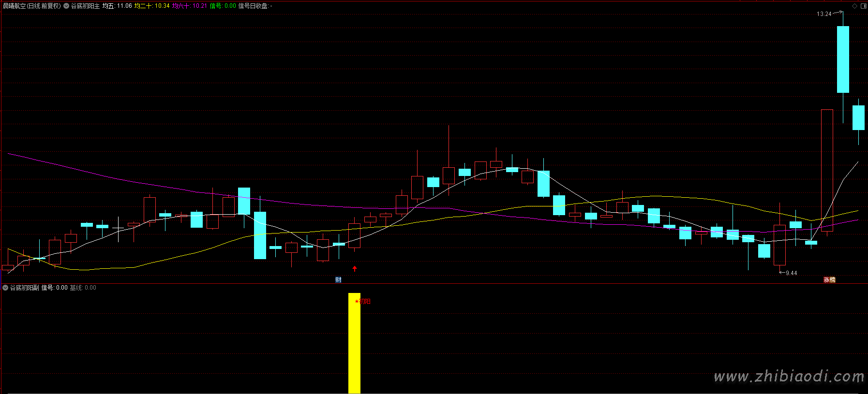Click the 财 marker below the chart
This screenshot has height=394, width=868.
(338, 280)
